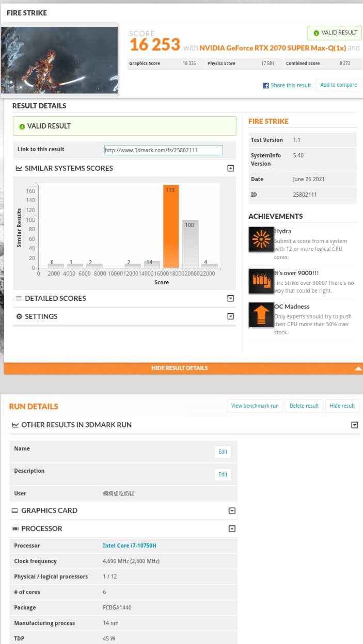Click the OC Madness arrow achievement icon
363x644 pixels.
click(x=261, y=315)
